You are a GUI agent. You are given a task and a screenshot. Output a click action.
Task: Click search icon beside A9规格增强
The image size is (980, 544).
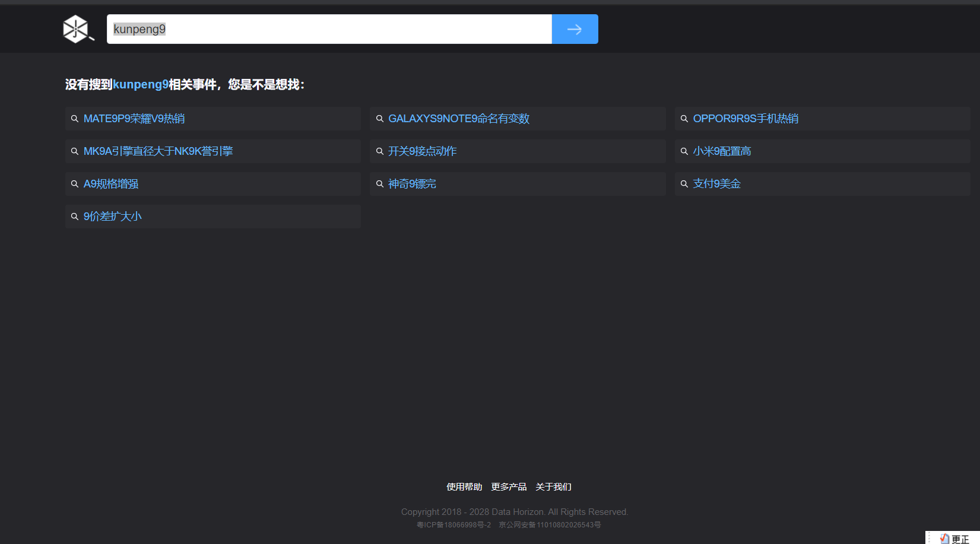[x=75, y=184]
